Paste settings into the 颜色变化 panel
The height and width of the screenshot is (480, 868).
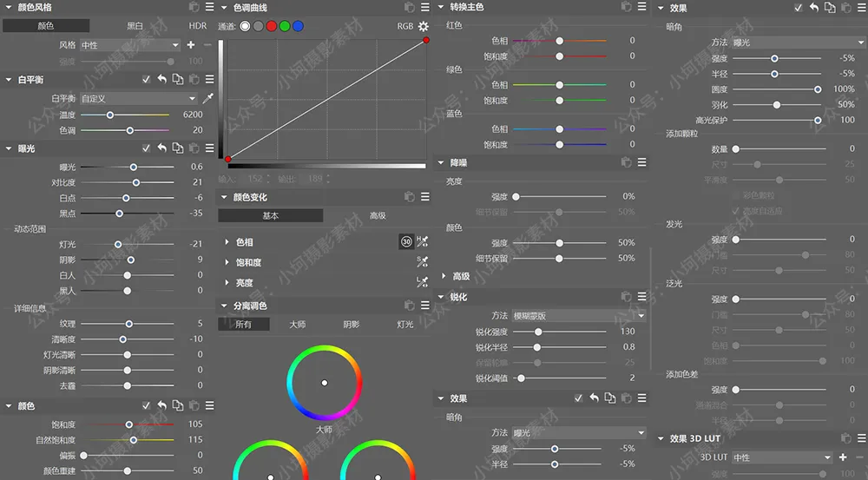click(410, 196)
